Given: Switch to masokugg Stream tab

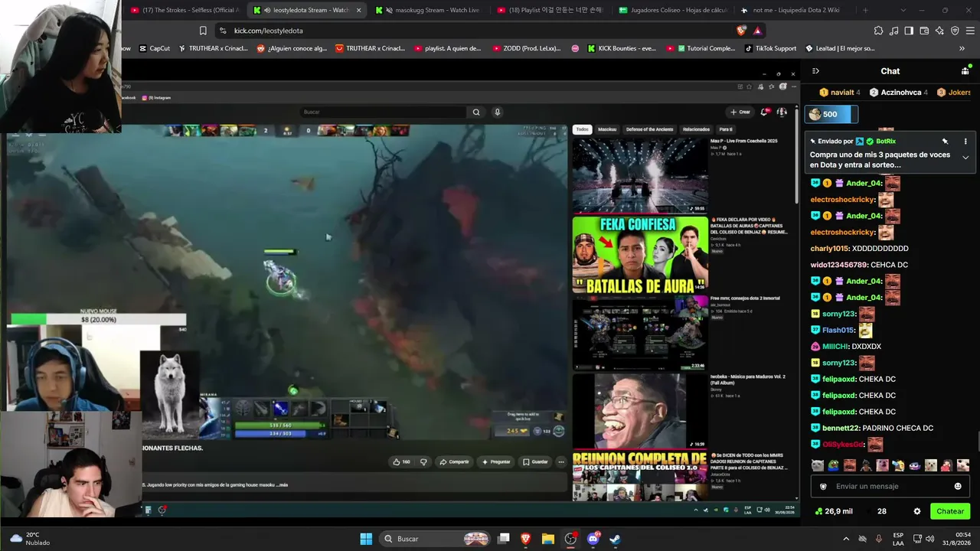Looking at the screenshot, I should 427,10.
